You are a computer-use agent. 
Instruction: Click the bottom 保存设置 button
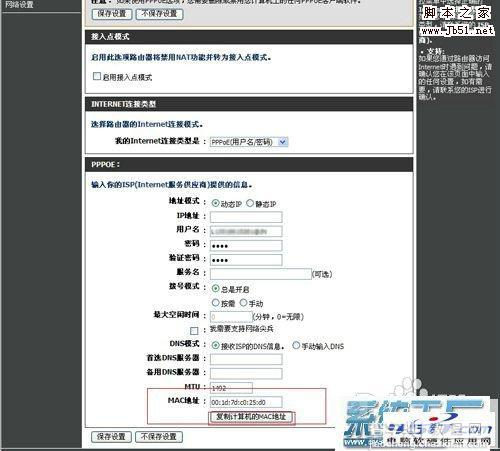click(x=111, y=437)
